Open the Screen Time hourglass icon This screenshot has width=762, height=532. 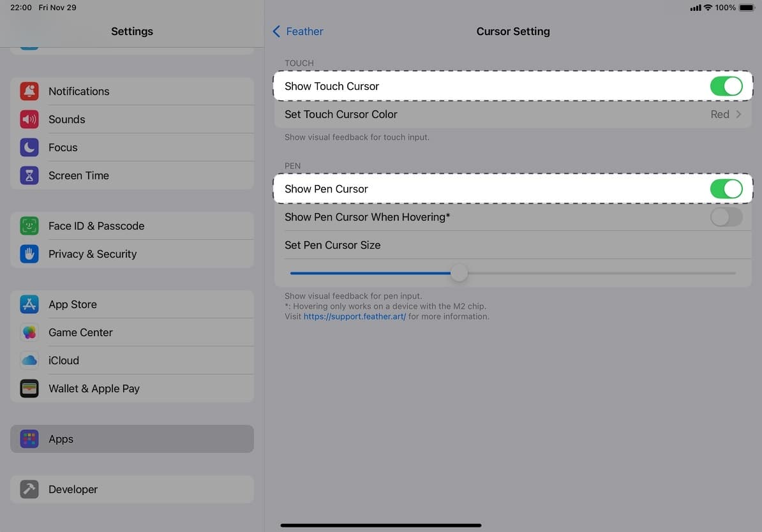(x=29, y=175)
